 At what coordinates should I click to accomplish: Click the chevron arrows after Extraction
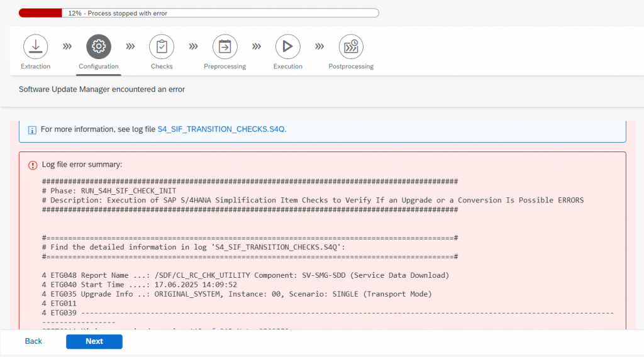click(x=67, y=47)
